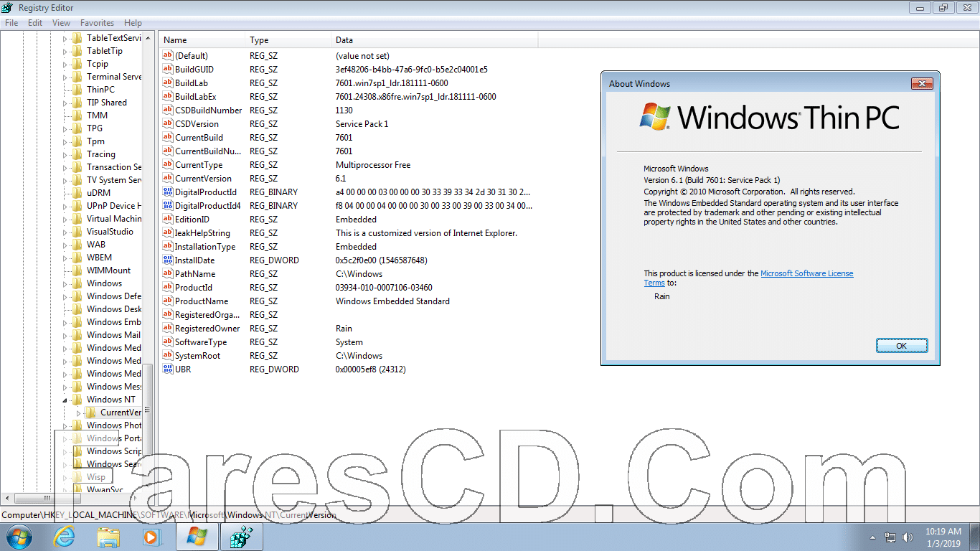Open Windows Media Player taskbar icon

tap(151, 537)
